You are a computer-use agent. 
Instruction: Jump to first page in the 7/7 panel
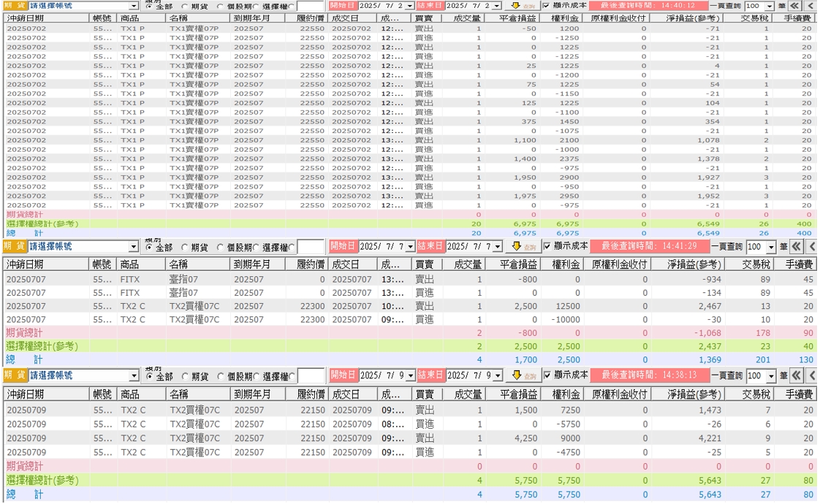point(796,246)
